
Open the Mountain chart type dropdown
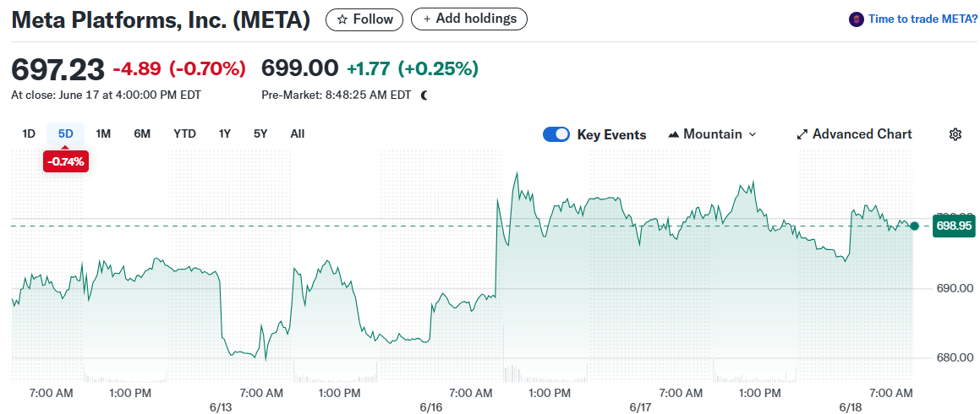point(712,134)
